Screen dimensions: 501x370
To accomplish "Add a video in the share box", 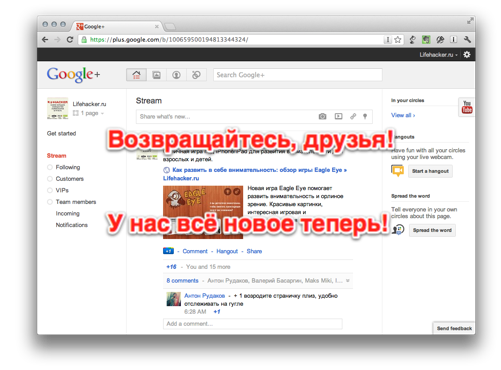I will coord(338,116).
